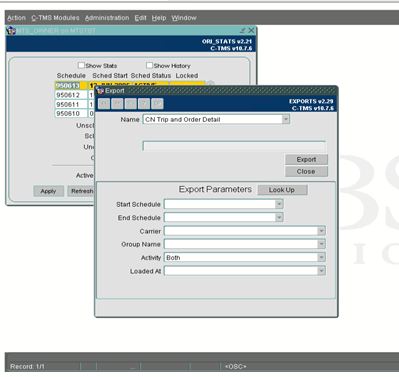Image resolution: width=399 pixels, height=377 pixels.
Task: Click the MTS_OWNER window title icon
Action: click(x=11, y=30)
